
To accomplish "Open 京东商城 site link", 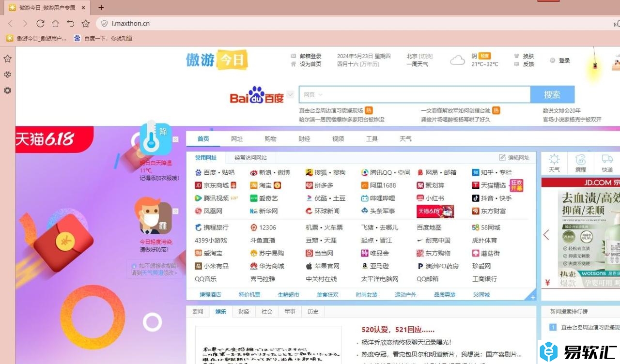I will point(215,185).
